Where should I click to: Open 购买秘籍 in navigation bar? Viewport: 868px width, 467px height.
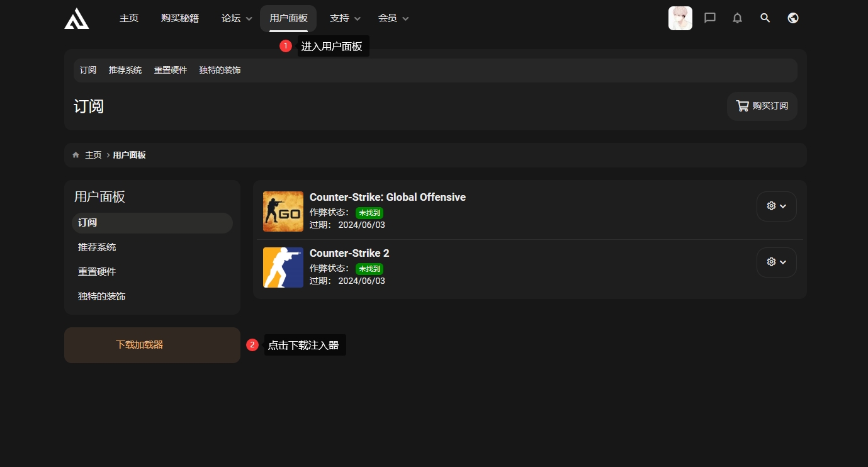click(x=179, y=18)
